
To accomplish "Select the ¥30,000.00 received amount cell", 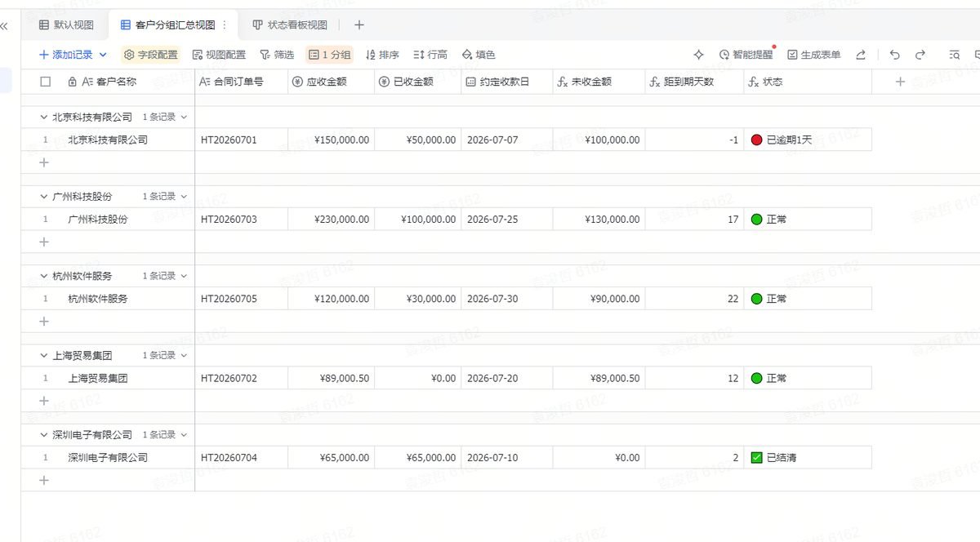I will [418, 299].
